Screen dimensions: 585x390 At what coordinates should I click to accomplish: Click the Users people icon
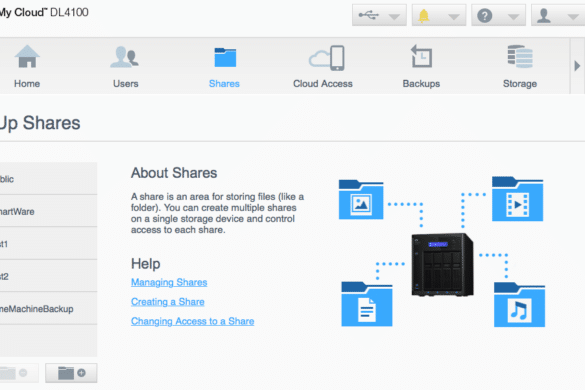[125, 57]
